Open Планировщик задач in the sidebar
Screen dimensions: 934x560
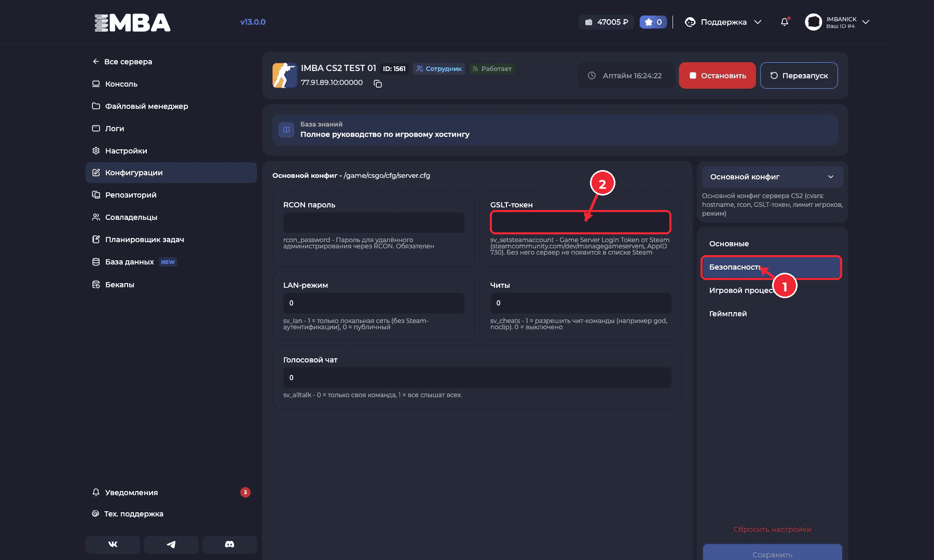click(171, 240)
